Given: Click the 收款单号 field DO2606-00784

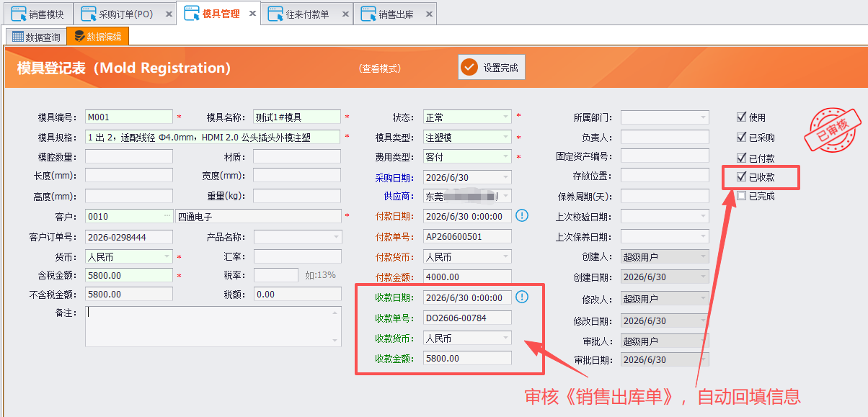Looking at the screenshot, I should [x=467, y=318].
